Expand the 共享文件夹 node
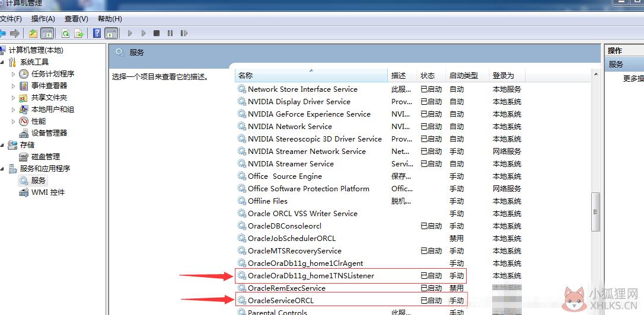644x315 pixels. tap(13, 98)
